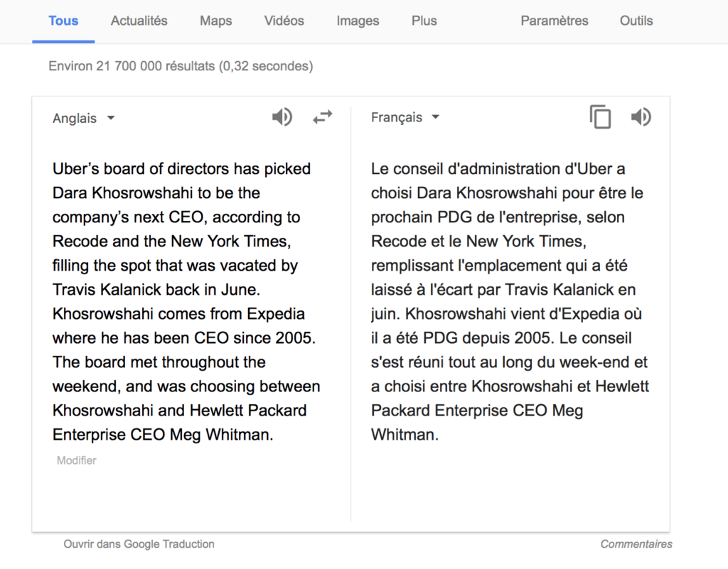The height and width of the screenshot is (569, 728).
Task: Go to the Maps tab
Action: 216,21
